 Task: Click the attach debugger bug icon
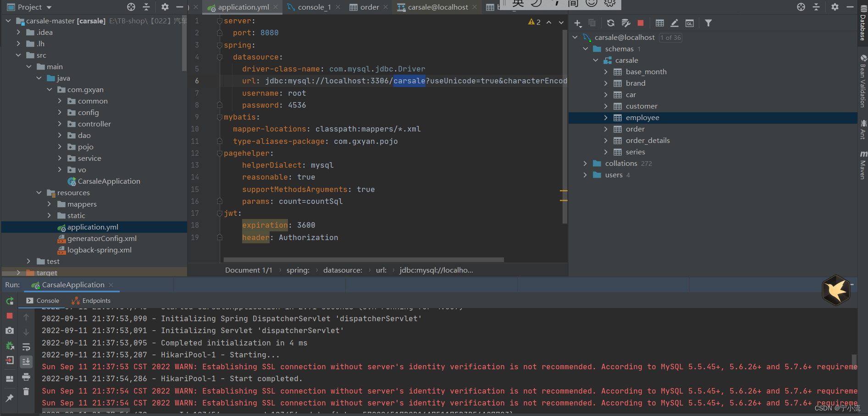click(x=10, y=345)
